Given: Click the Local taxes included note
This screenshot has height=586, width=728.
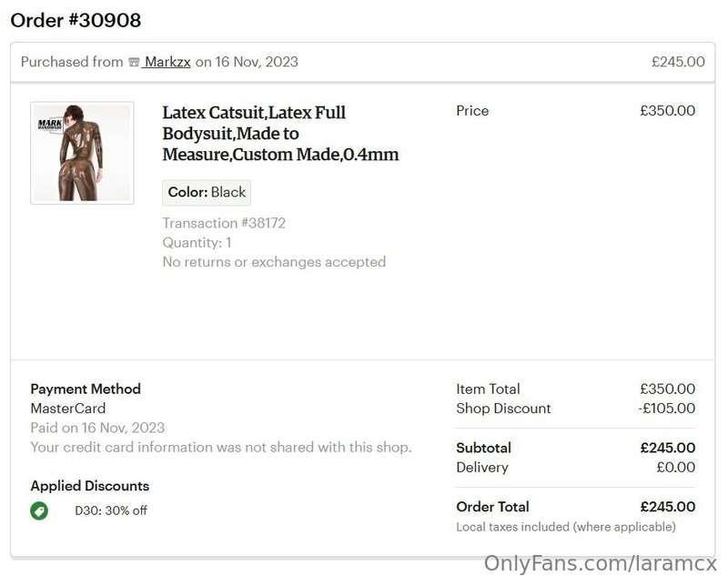Looking at the screenshot, I should [566, 527].
